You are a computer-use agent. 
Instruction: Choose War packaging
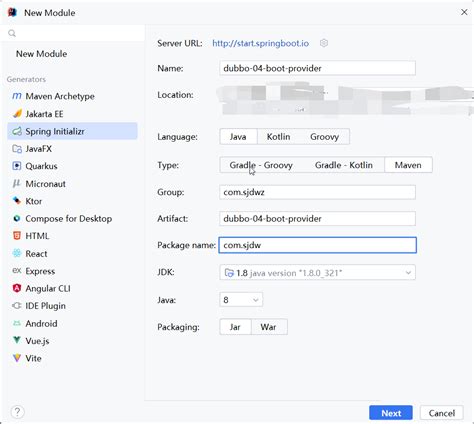(269, 327)
